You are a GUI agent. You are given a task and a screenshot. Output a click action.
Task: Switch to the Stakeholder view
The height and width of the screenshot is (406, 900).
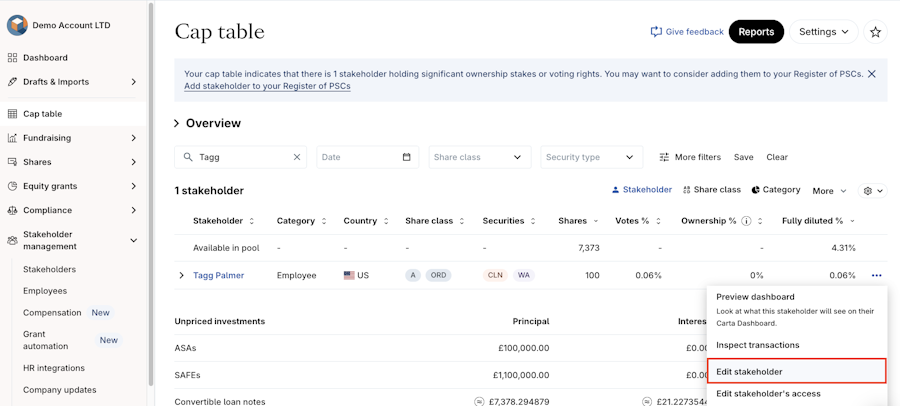pos(642,190)
